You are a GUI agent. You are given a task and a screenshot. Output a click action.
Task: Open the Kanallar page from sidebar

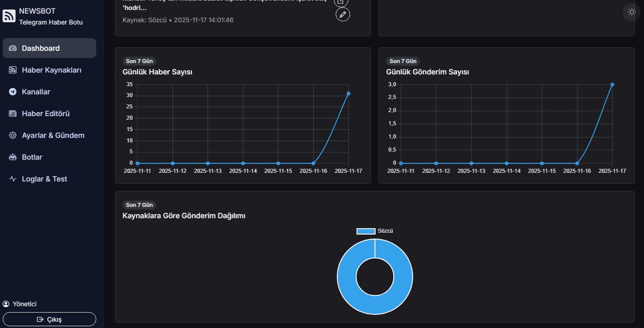coord(36,92)
